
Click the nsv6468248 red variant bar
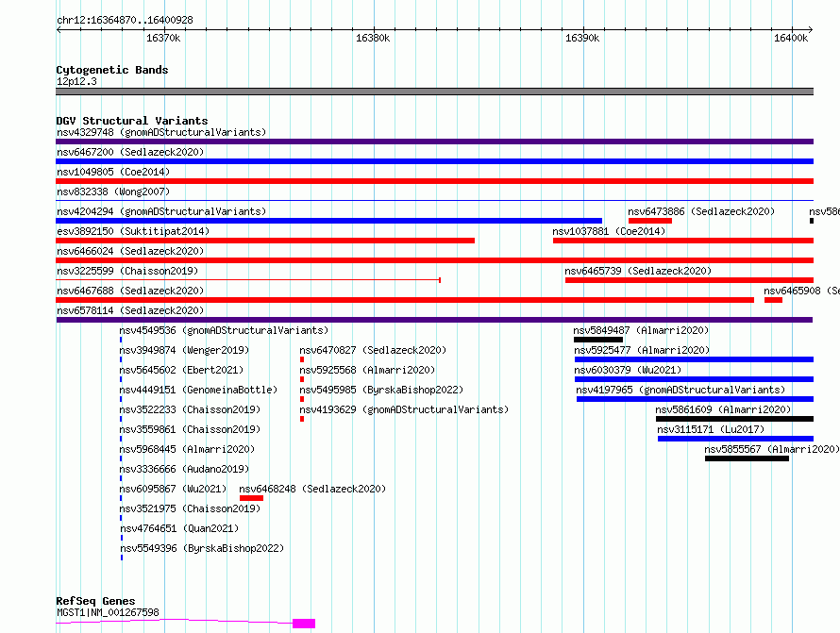[251, 498]
